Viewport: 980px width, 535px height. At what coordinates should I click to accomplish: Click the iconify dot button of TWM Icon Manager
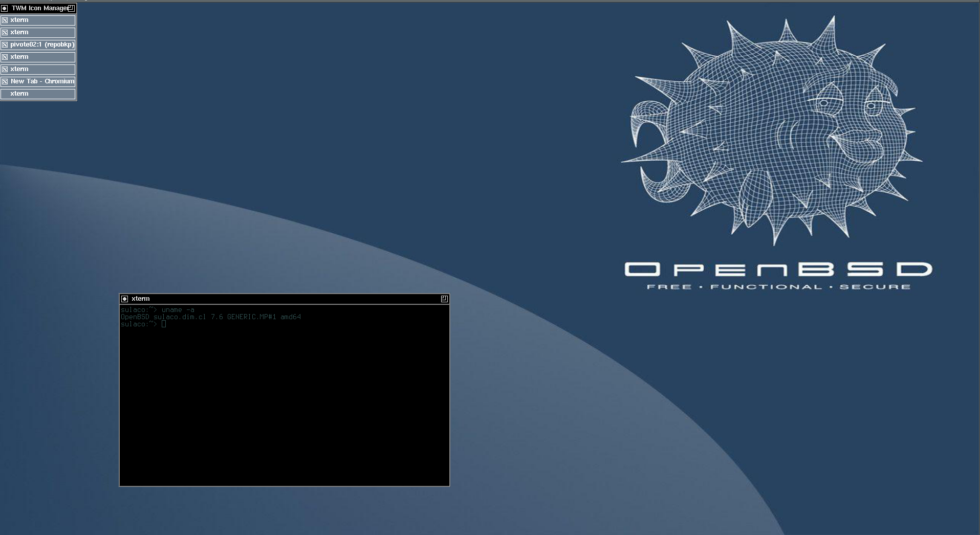click(x=5, y=8)
